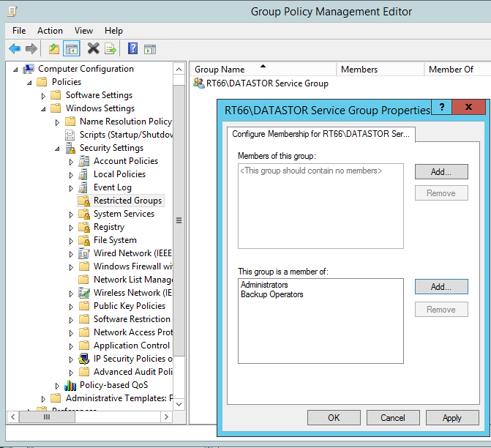Expand the Administrative Templates node
Screen dimensions: 491x448
43,399
